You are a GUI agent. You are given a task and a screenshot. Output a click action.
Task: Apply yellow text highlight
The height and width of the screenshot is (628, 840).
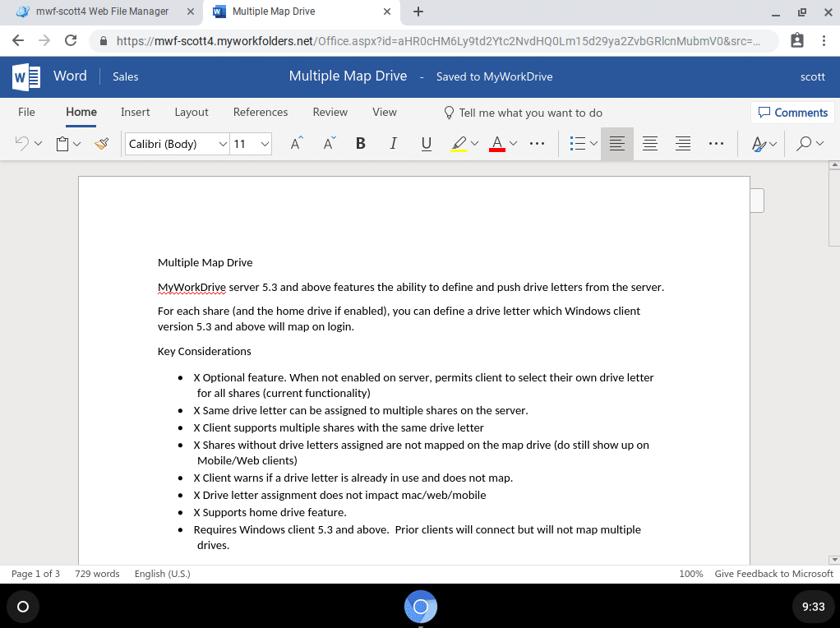click(x=459, y=143)
